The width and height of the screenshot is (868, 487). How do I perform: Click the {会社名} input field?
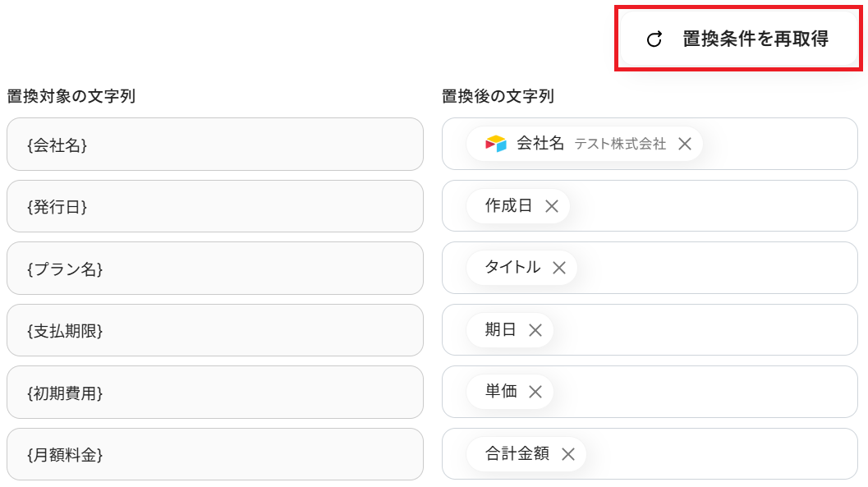pyautogui.click(x=215, y=145)
